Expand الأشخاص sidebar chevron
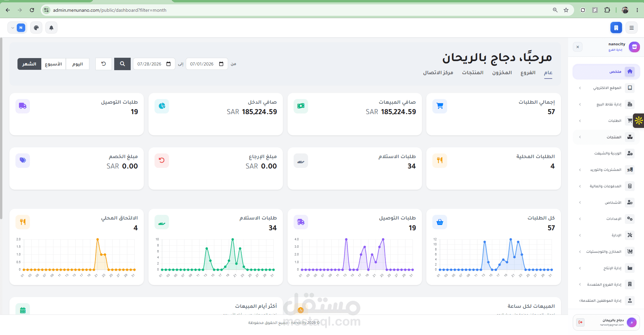The image size is (644, 335). [x=580, y=202]
